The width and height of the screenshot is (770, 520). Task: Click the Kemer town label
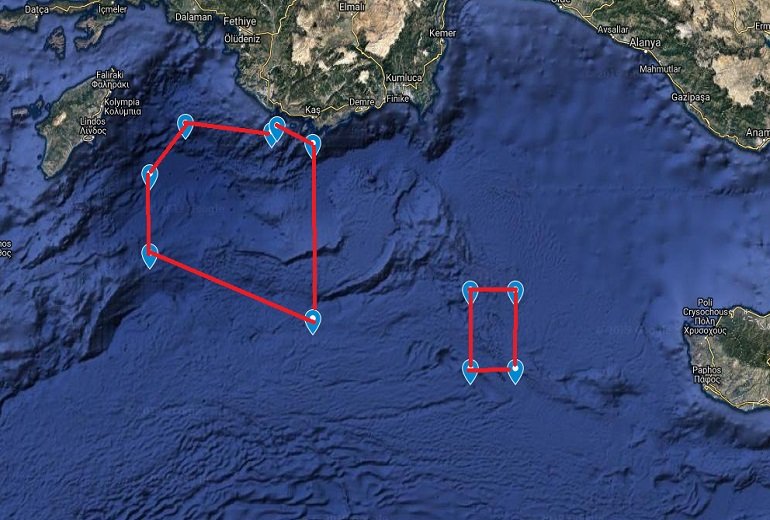point(442,33)
